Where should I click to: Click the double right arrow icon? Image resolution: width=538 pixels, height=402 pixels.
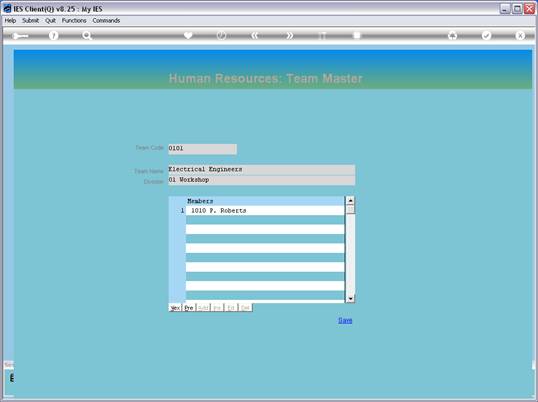(x=290, y=35)
